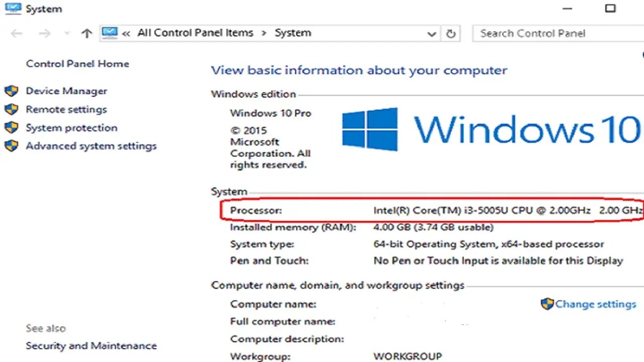
Task: Click the up arrow to go to parent folder
Action: 87,32
